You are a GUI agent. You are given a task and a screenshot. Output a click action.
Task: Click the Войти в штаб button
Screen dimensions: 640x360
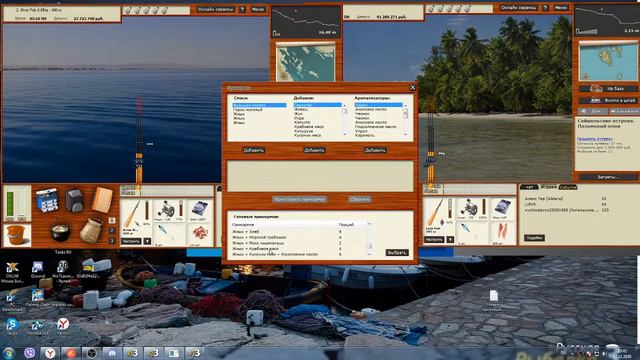tap(608, 100)
